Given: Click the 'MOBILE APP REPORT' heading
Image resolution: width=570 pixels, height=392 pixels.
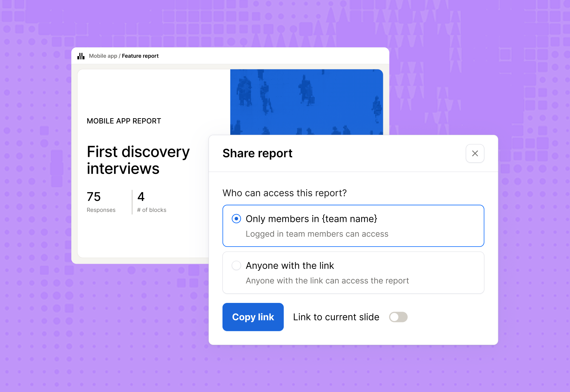Looking at the screenshot, I should click(x=124, y=121).
